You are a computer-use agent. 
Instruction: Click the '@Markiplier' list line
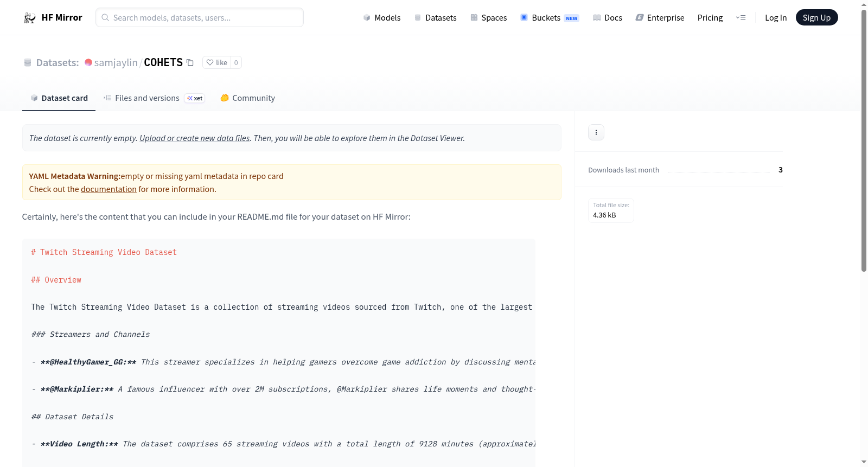pos(283,389)
